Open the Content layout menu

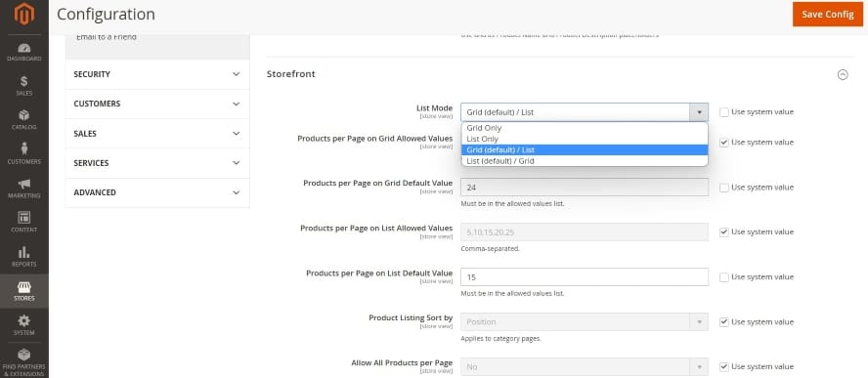tap(23, 222)
